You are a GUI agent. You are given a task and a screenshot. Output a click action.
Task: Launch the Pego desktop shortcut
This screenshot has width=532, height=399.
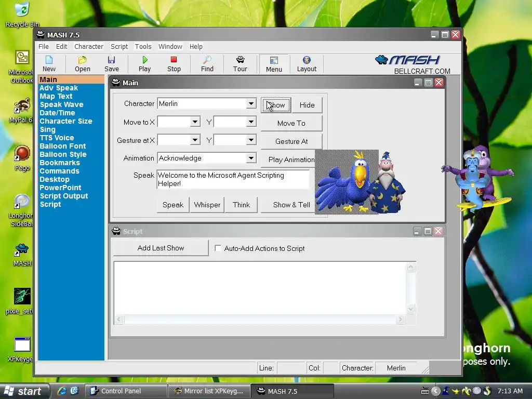point(22,158)
